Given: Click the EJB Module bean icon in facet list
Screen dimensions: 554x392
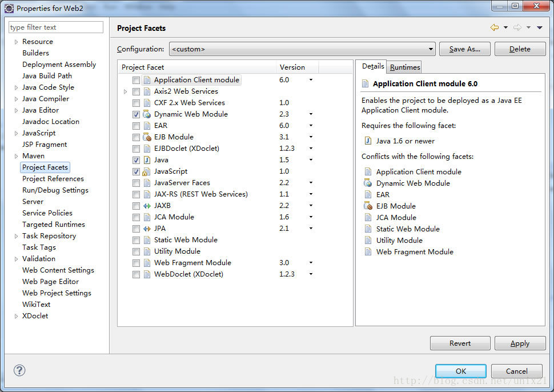Looking at the screenshot, I should 147,137.
